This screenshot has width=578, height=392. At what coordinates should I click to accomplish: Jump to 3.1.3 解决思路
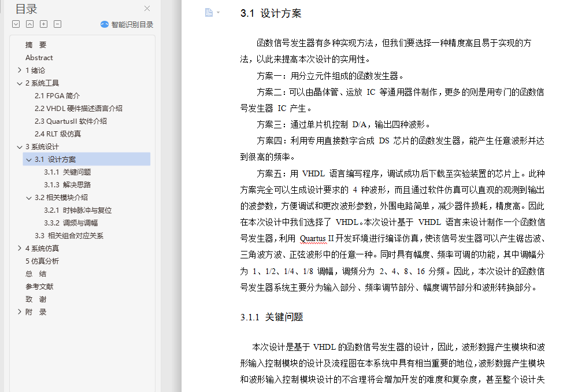pyautogui.click(x=68, y=185)
